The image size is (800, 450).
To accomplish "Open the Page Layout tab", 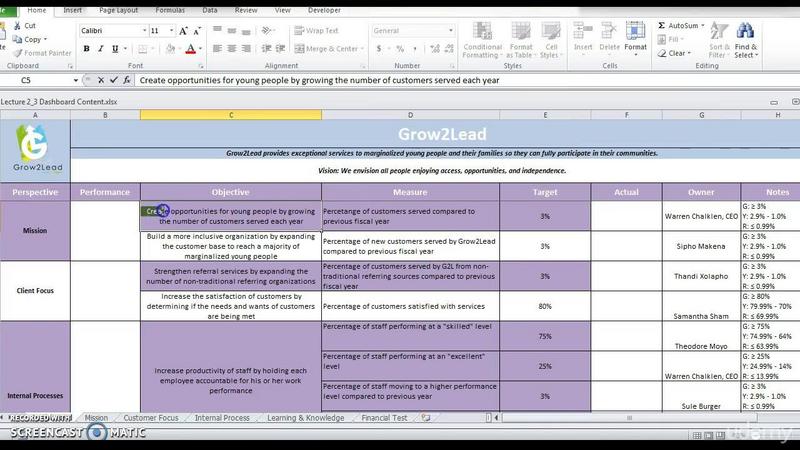I will click(x=118, y=10).
